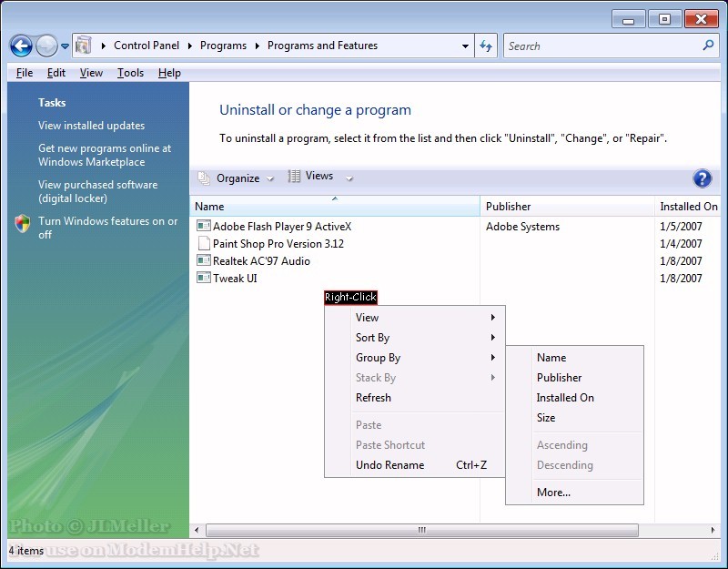The image size is (728, 569).
Task: Click the Forward navigation arrow button
Action: click(46, 46)
